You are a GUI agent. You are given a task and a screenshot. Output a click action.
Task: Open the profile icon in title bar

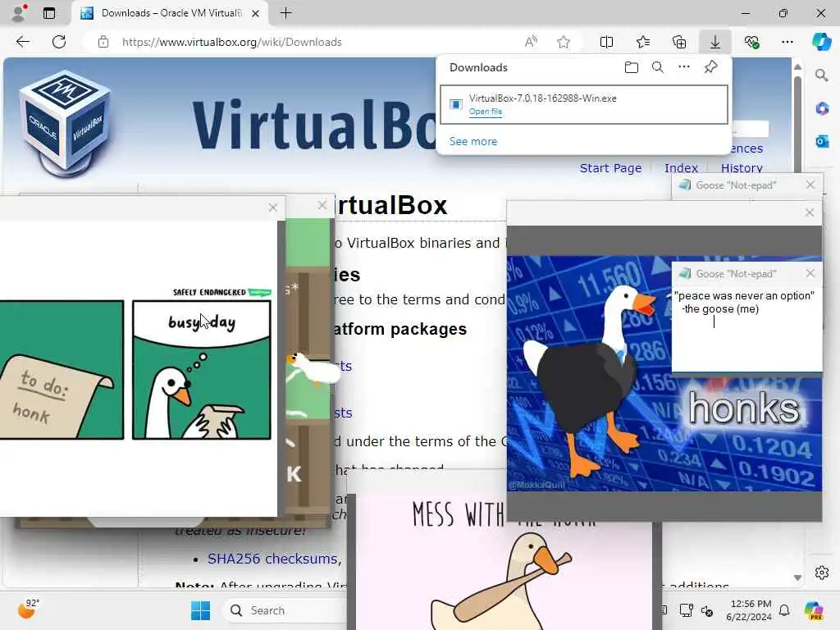[x=19, y=13]
